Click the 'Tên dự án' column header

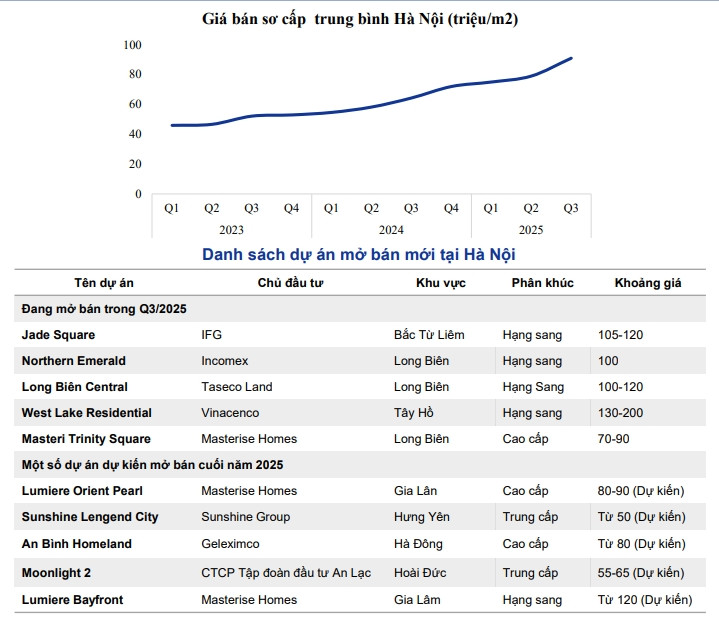[x=104, y=283]
